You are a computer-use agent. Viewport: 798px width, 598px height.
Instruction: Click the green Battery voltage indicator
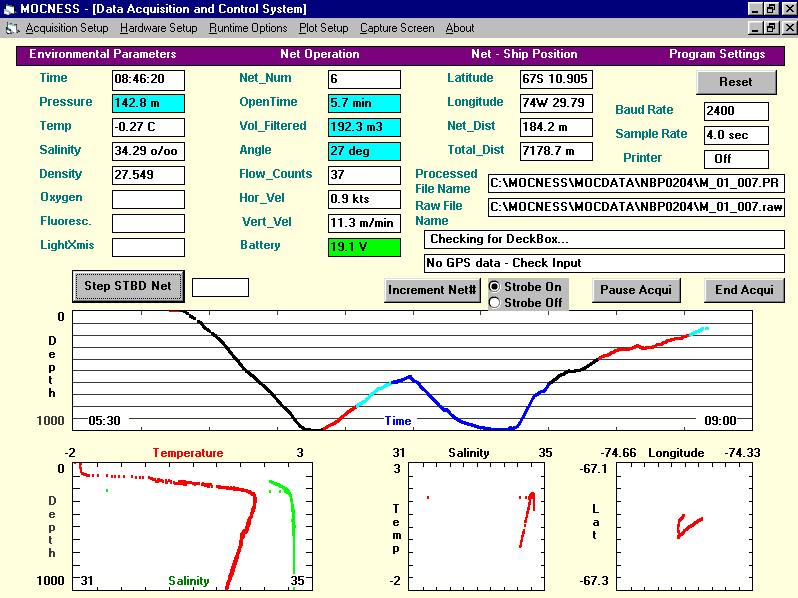pos(364,247)
